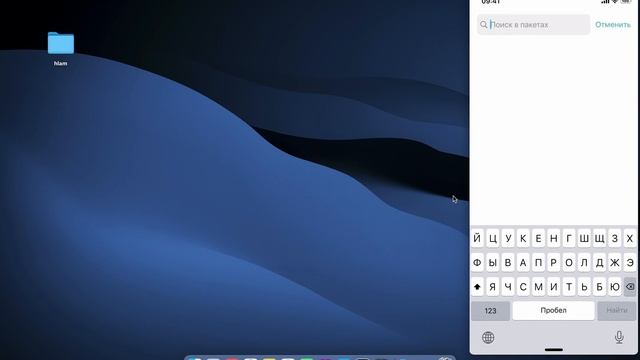Screen dimensions: 640x360
Task: Tap the Б key on the keyboard
Action: click(x=600, y=287)
